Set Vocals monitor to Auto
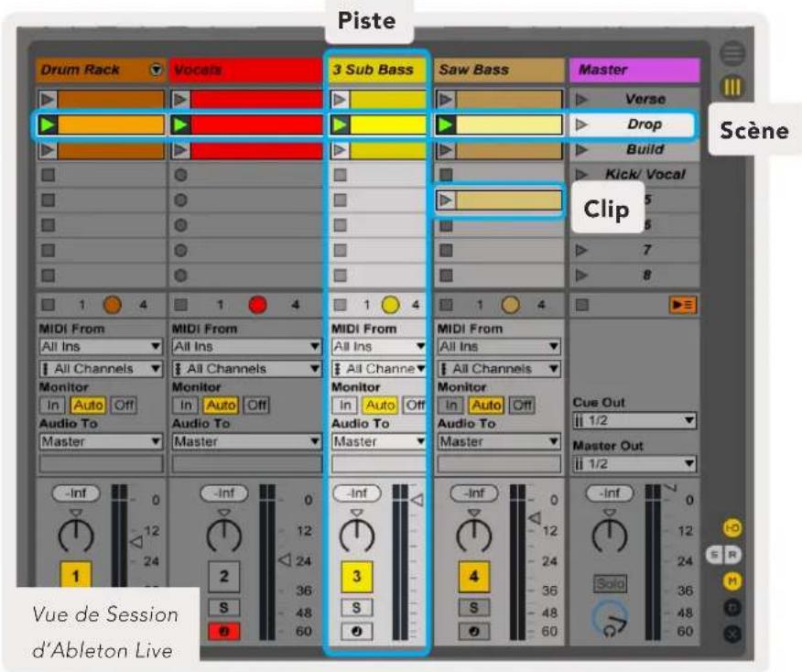 tap(221, 405)
